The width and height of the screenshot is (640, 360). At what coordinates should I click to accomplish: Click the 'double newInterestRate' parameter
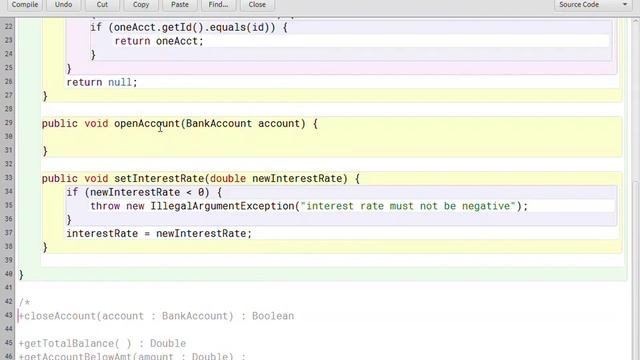(x=276, y=178)
